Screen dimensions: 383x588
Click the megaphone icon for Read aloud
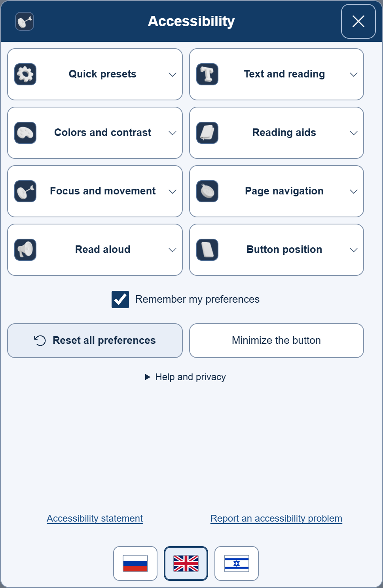tap(25, 250)
